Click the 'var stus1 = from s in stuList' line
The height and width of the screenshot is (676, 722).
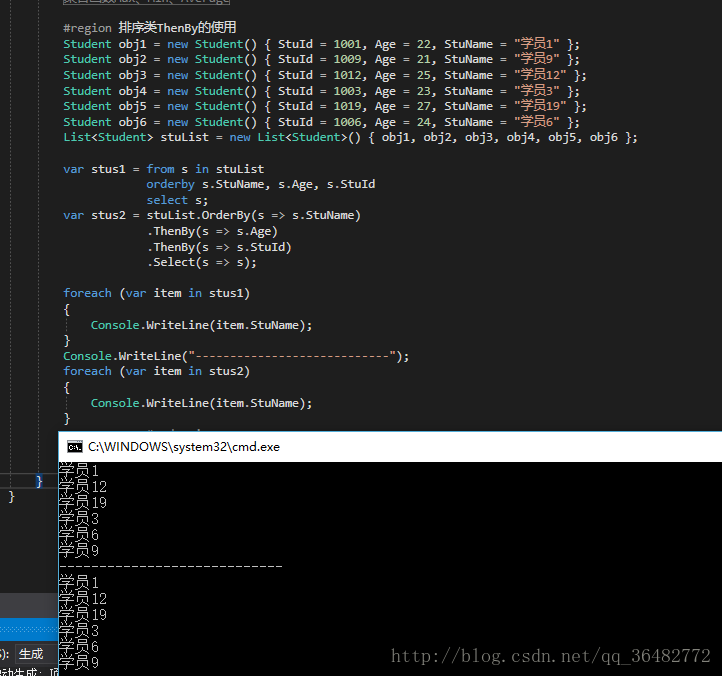(164, 169)
